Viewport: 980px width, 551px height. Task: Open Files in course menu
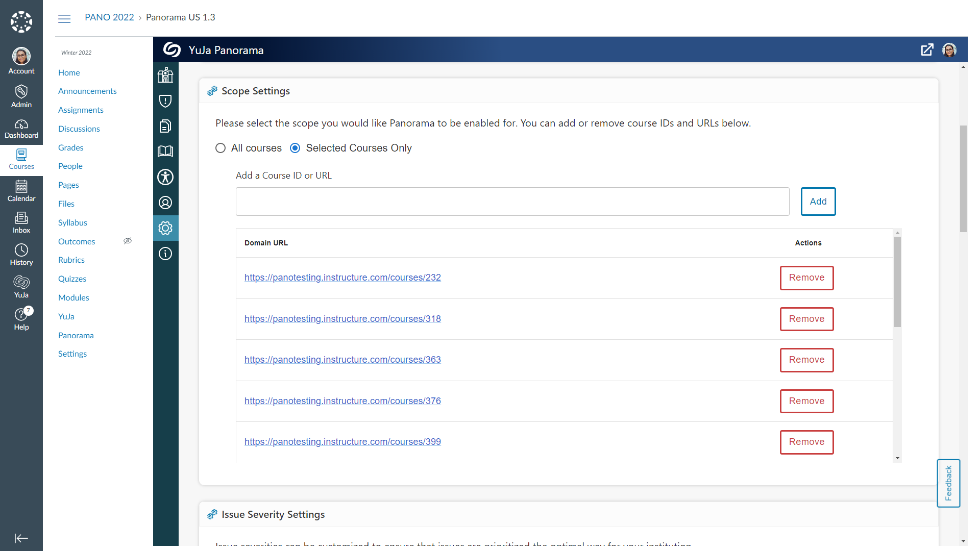coord(66,204)
